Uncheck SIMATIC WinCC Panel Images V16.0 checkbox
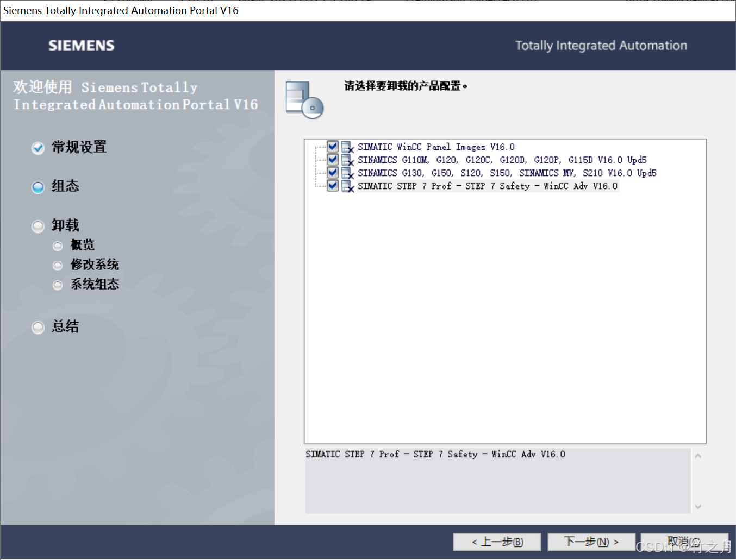736x560 pixels. click(333, 146)
